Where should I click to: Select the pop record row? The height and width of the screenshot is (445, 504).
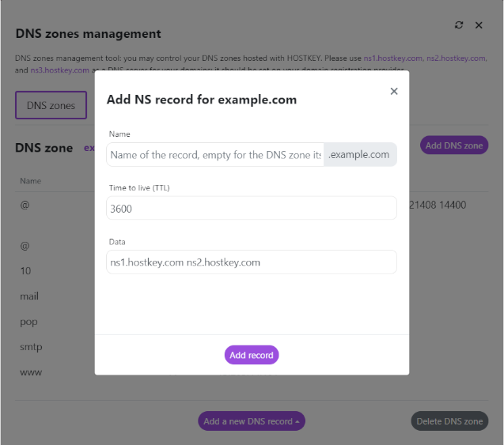click(28, 322)
